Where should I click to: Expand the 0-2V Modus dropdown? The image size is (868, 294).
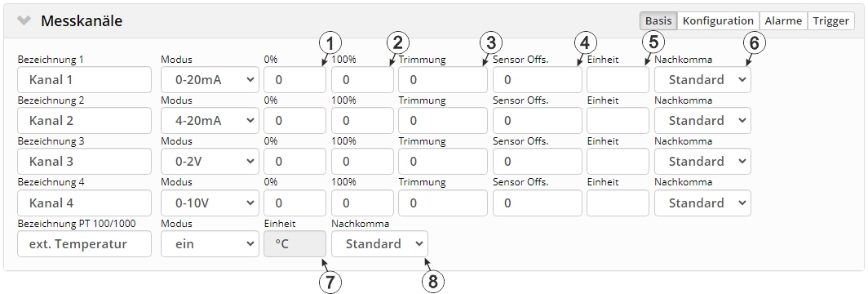210,162
